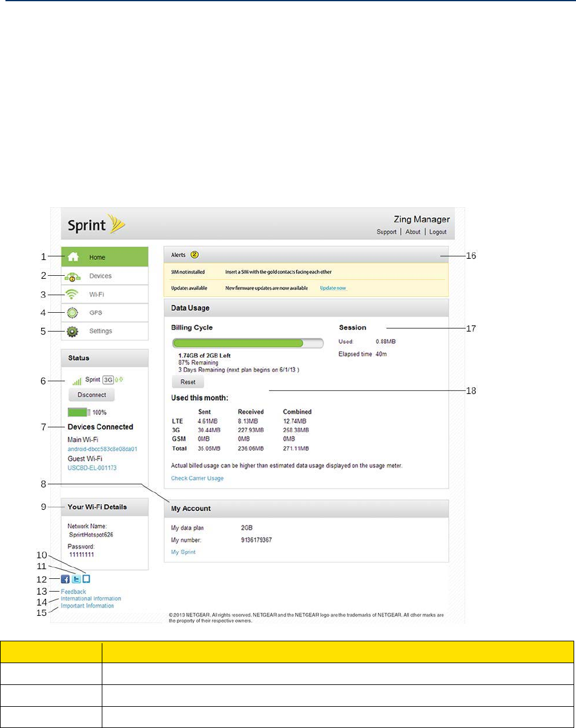This screenshot has height=728, width=576.
Task: Click the data activity arrows icon
Action: click(119, 381)
